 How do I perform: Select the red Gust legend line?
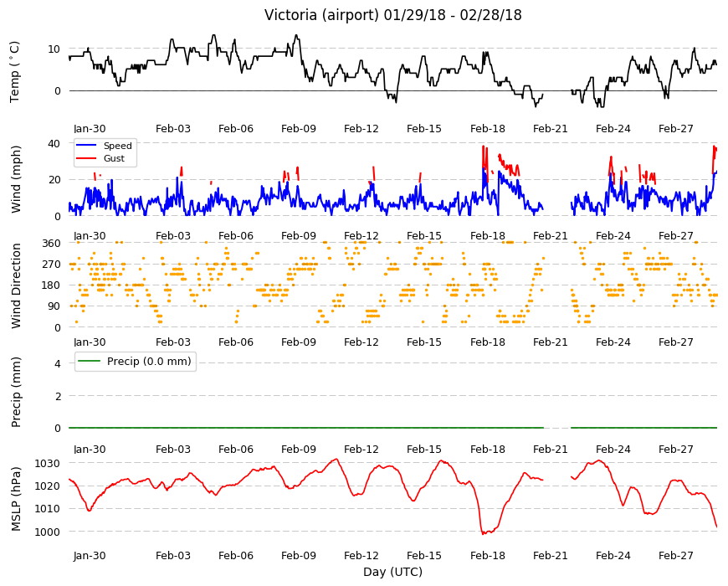[x=86, y=159]
